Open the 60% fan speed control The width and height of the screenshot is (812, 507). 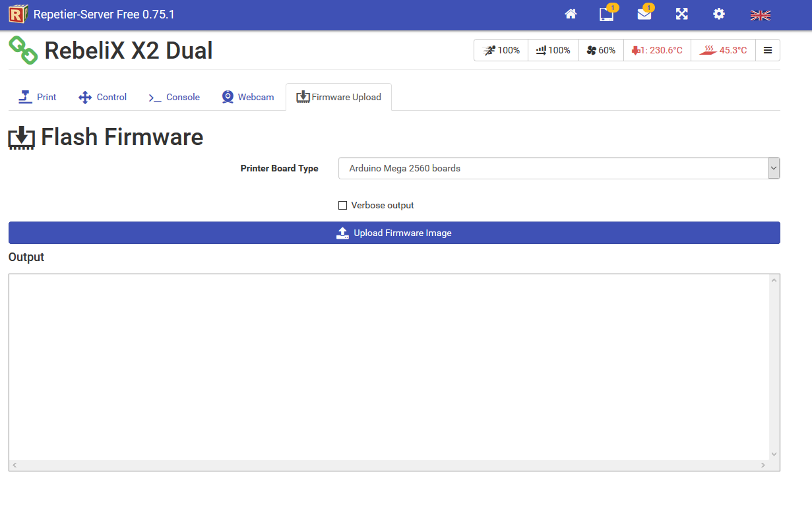(601, 50)
